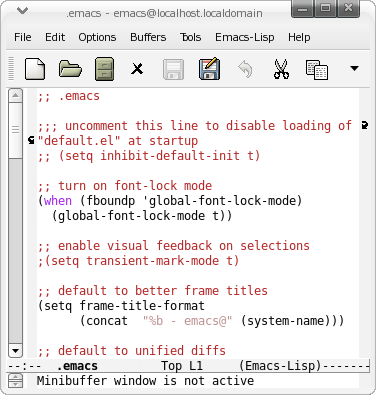The image size is (376, 395).
Task: Kill the buffer with the X icon
Action: pyautogui.click(x=137, y=69)
